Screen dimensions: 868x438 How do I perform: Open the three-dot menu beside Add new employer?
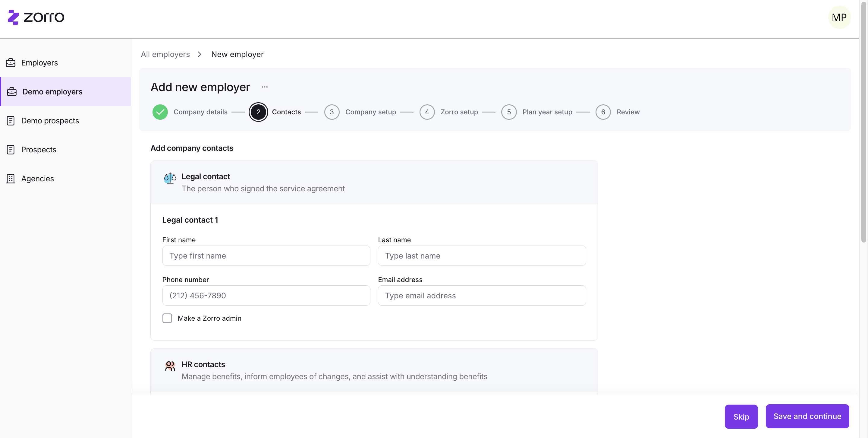pos(265,87)
